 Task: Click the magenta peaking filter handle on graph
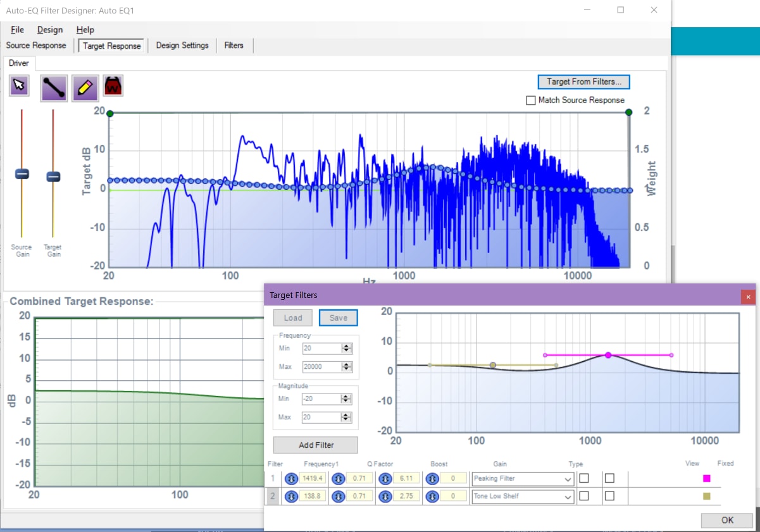click(x=608, y=356)
